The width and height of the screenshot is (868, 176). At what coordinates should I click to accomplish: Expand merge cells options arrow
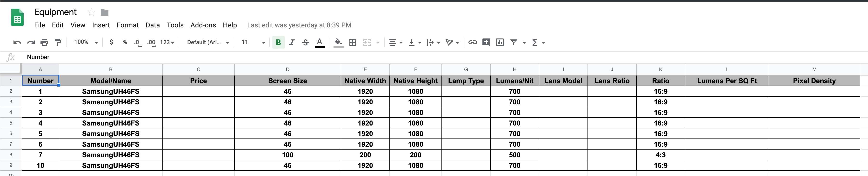coord(378,43)
